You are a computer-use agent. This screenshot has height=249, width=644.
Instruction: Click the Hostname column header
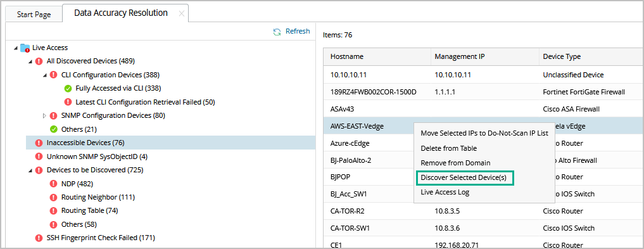tap(347, 56)
